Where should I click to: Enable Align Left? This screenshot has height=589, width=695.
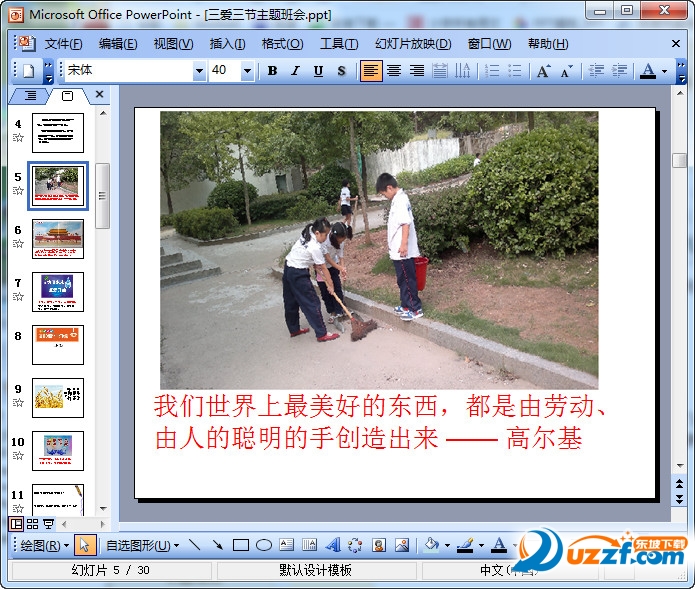point(371,71)
